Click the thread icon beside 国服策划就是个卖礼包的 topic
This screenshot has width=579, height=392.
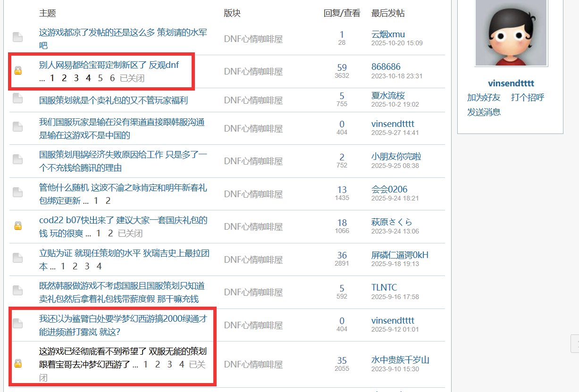(x=17, y=99)
